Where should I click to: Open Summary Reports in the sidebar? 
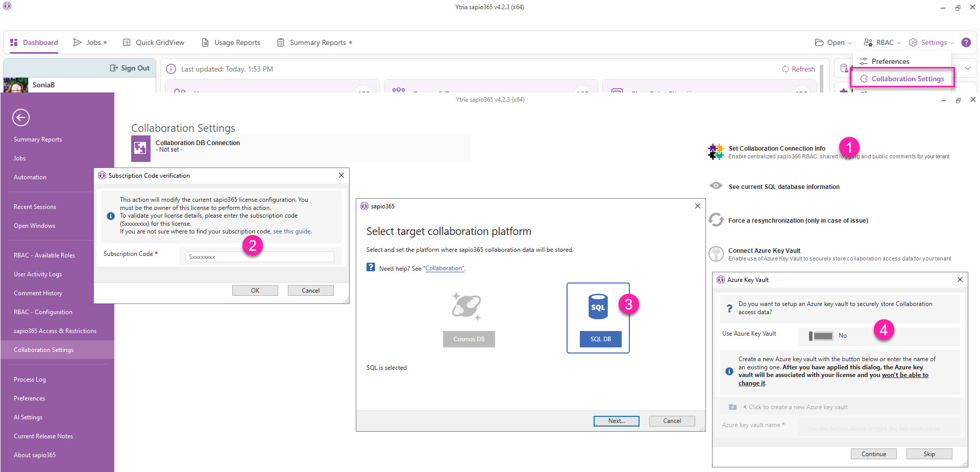pyautogui.click(x=38, y=139)
